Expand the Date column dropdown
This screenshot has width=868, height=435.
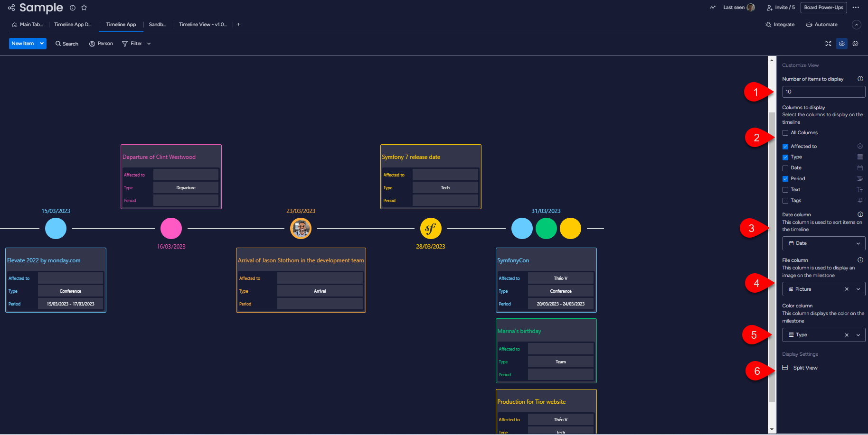[858, 243]
